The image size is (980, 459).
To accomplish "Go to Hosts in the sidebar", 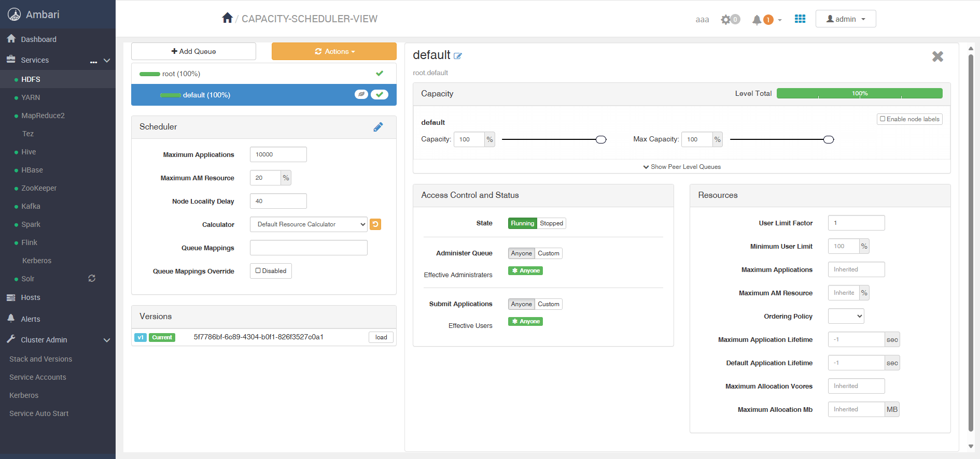I will [31, 297].
